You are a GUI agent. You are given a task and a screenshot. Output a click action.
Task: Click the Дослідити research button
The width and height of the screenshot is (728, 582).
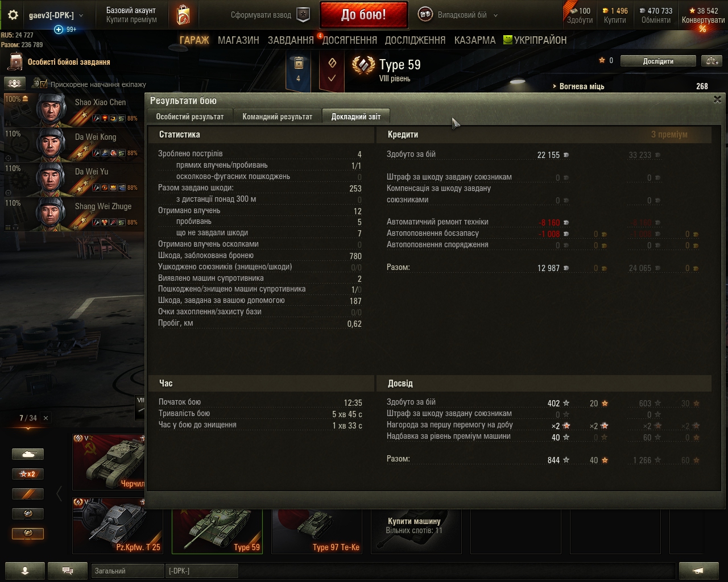[658, 61]
